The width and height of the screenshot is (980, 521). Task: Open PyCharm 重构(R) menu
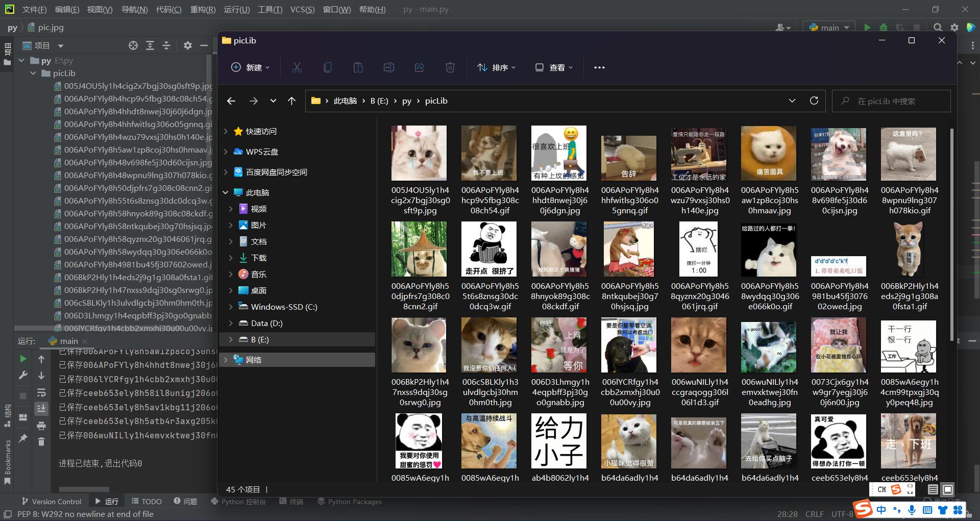coord(203,9)
